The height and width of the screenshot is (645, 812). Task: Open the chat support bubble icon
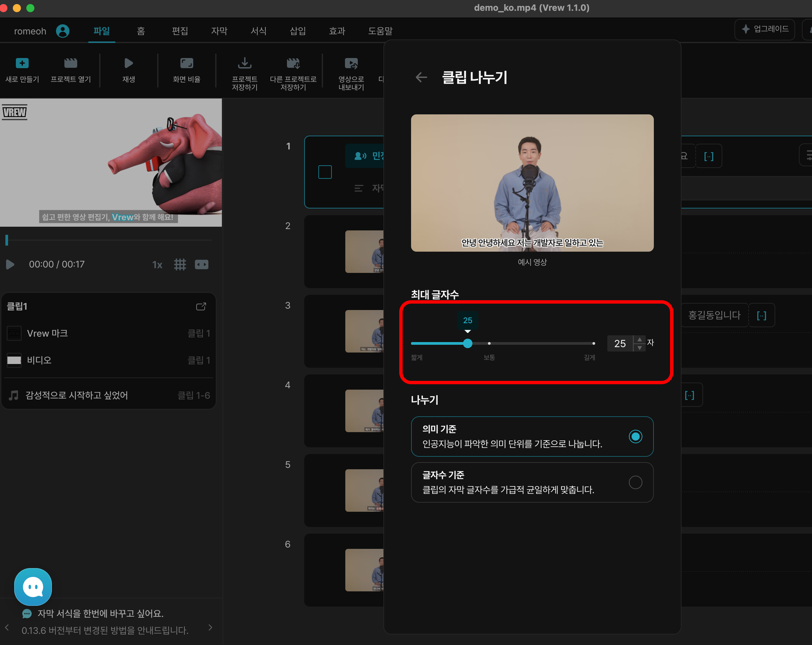point(33,587)
